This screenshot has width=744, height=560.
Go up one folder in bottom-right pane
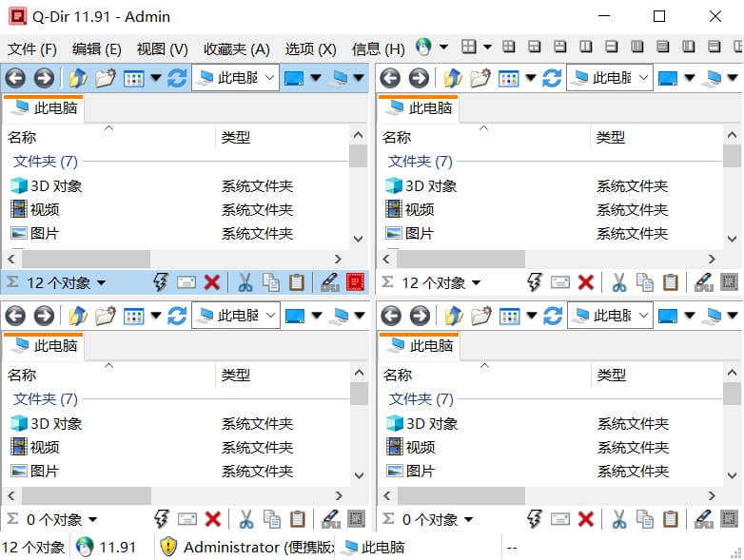click(452, 316)
